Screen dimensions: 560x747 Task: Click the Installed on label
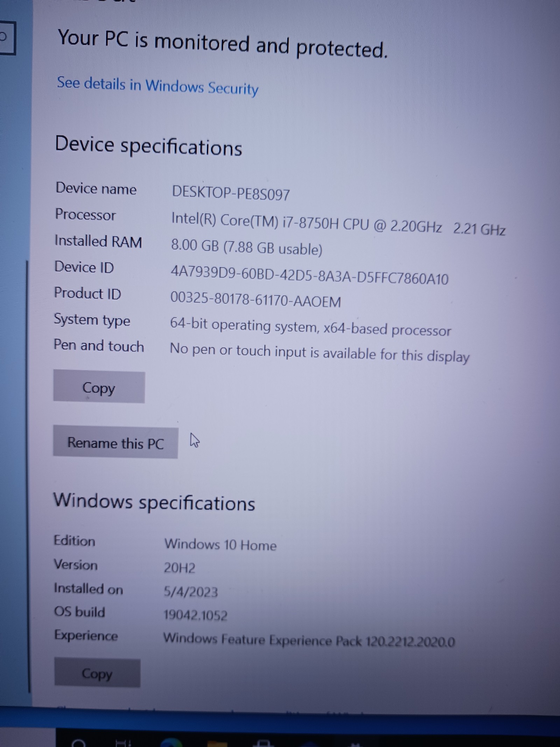(x=89, y=589)
